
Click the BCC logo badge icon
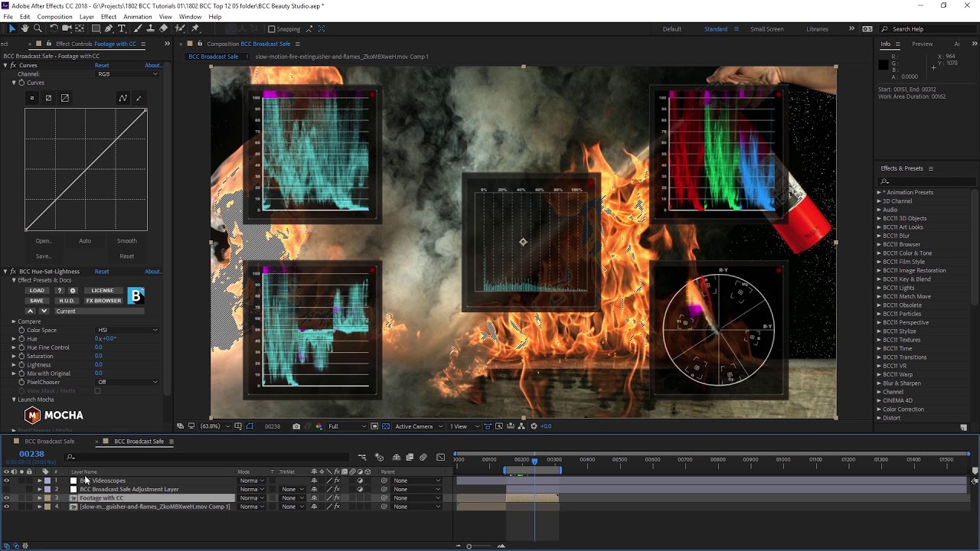click(136, 295)
